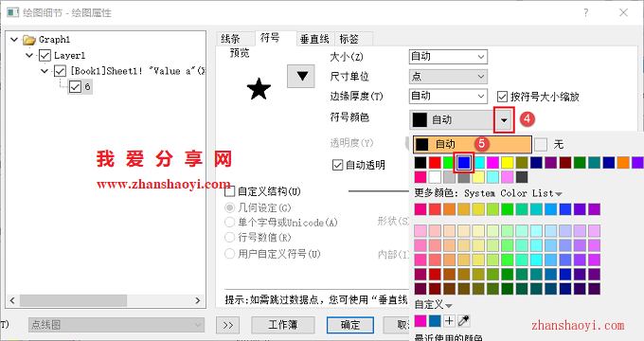
Task: Collapse the Graph1 tree node
Action: pos(14,40)
